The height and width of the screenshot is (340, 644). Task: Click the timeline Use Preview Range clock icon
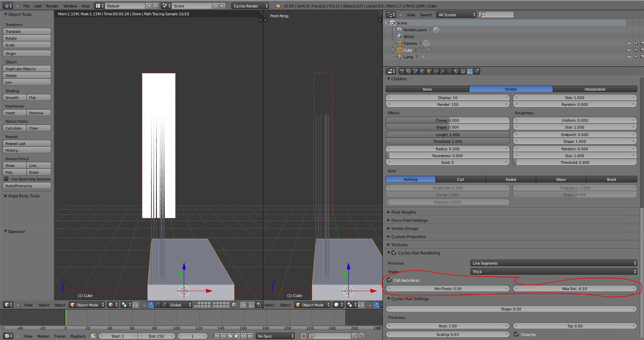pos(93,336)
